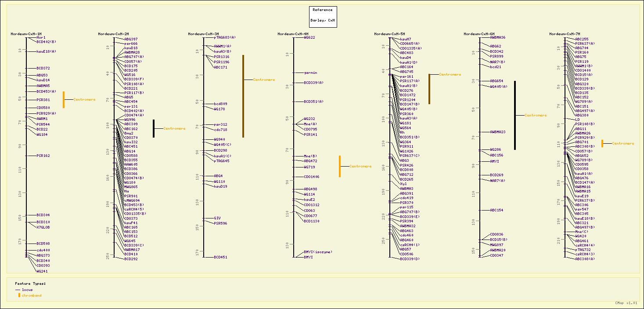Open the Bmy2 locus on 2H
This screenshot has width=644, height=309.
click(x=129, y=133)
